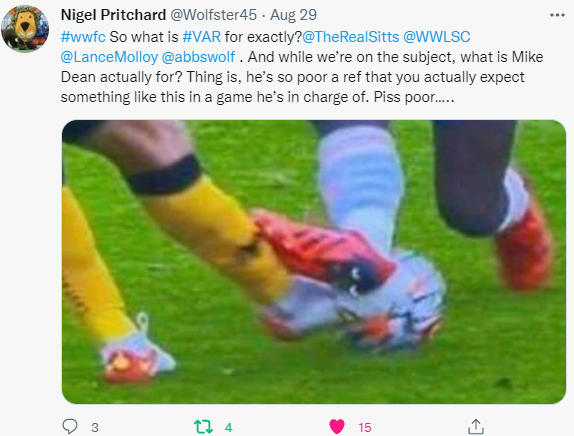Screen dimensions: 574x436
Task: Enlarge the attached football tackle photo
Action: tap(314, 262)
